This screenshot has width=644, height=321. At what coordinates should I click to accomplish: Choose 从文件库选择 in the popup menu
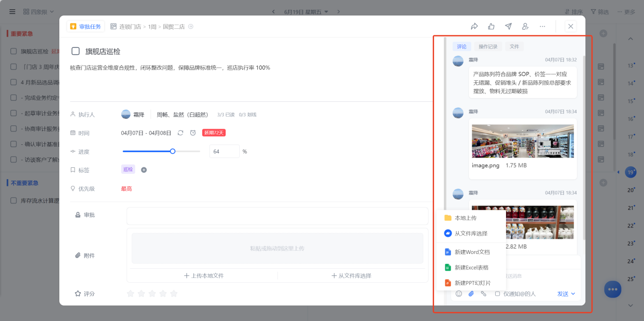[472, 233]
